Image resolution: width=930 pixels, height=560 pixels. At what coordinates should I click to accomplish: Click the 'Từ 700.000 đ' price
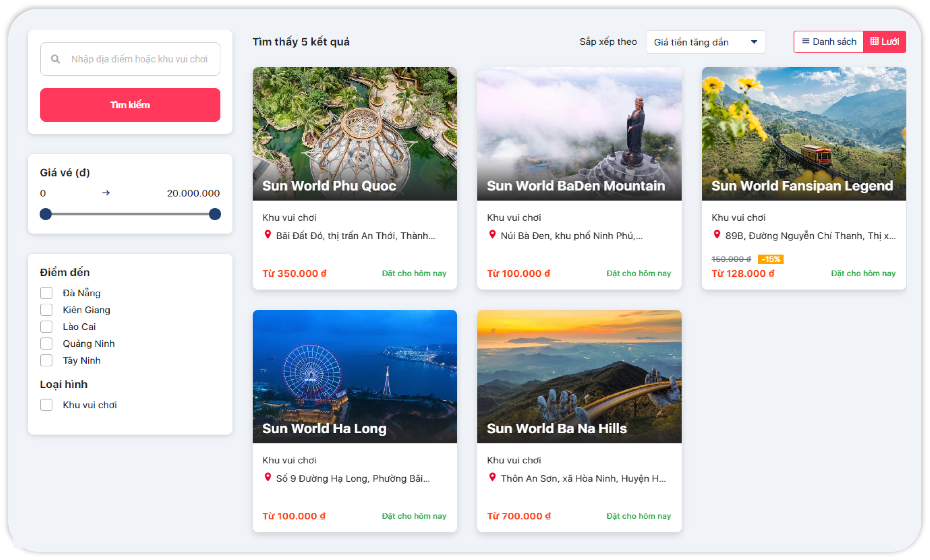coord(519,516)
